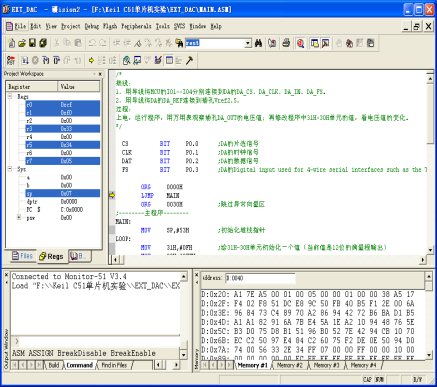Open the Serial Window icon
Viewport: 437px width, 387px height.
coord(158,60)
